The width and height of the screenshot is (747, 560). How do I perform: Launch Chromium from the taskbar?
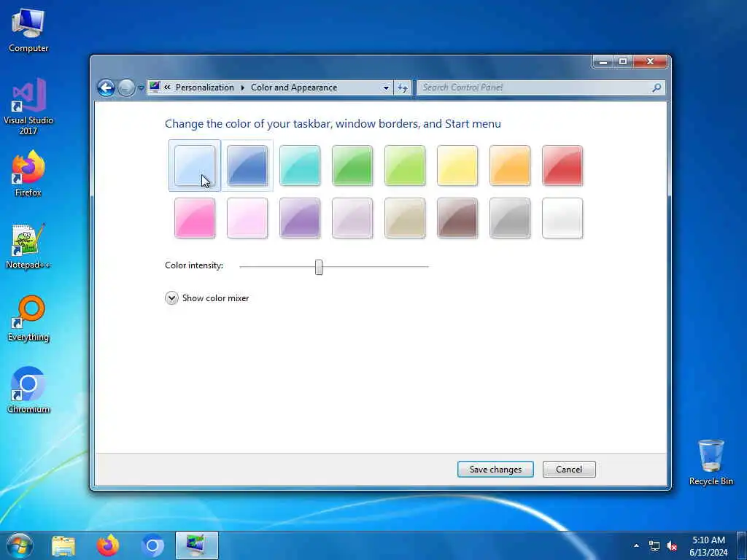coord(152,545)
